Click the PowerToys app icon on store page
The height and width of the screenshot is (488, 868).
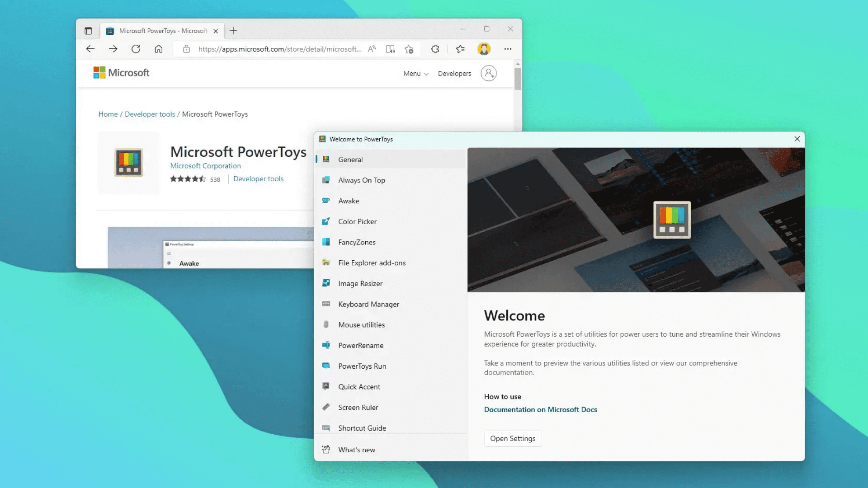coord(129,163)
